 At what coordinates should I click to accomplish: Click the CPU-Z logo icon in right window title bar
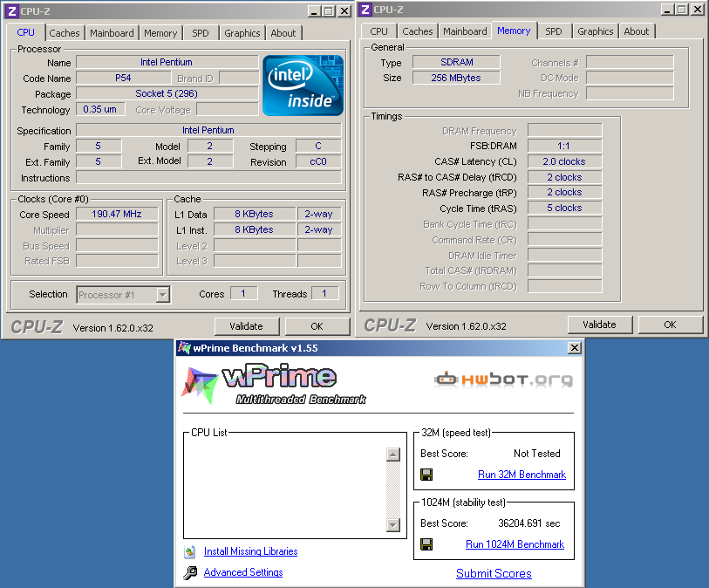[x=365, y=9]
